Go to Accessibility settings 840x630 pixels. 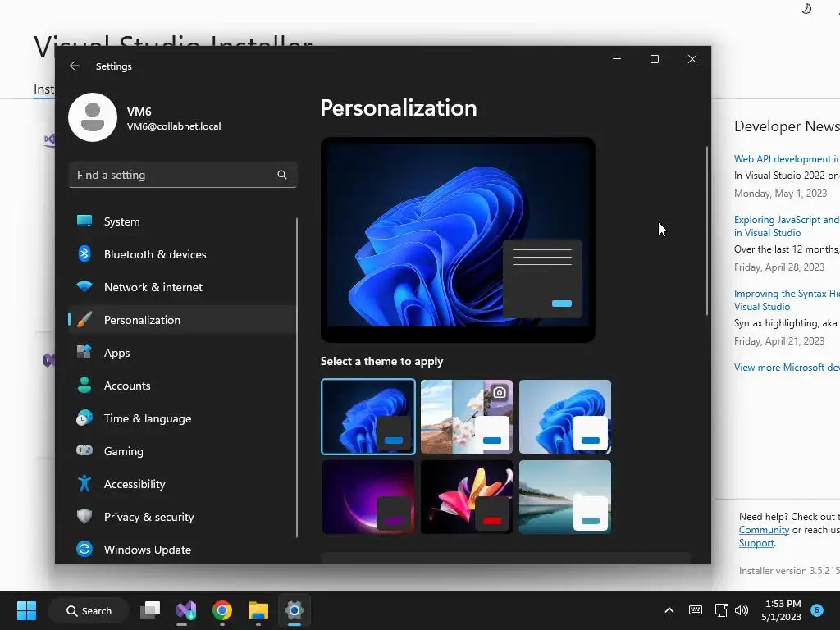[x=182, y=484]
